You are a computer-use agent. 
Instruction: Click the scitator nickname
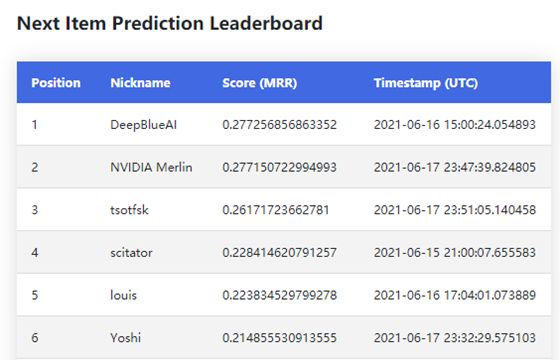[131, 252]
